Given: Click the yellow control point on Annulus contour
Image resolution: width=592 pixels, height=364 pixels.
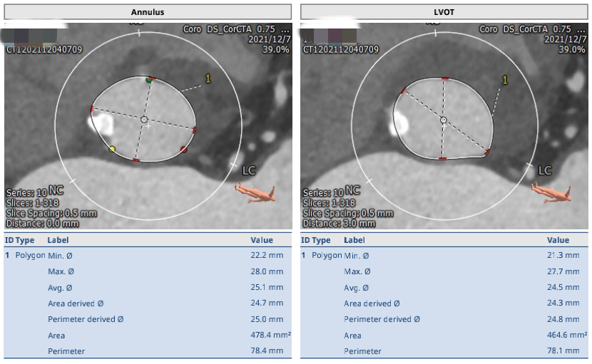Looking at the screenshot, I should pos(112,149).
